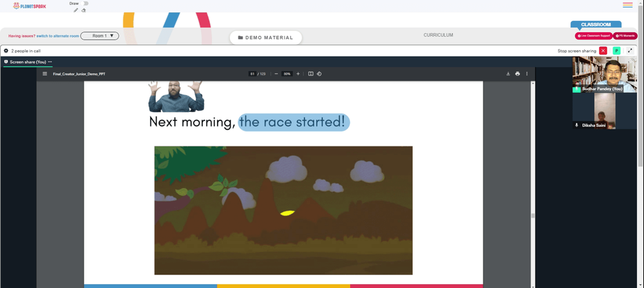Click the PDF scrollbar up arrow

533,83
